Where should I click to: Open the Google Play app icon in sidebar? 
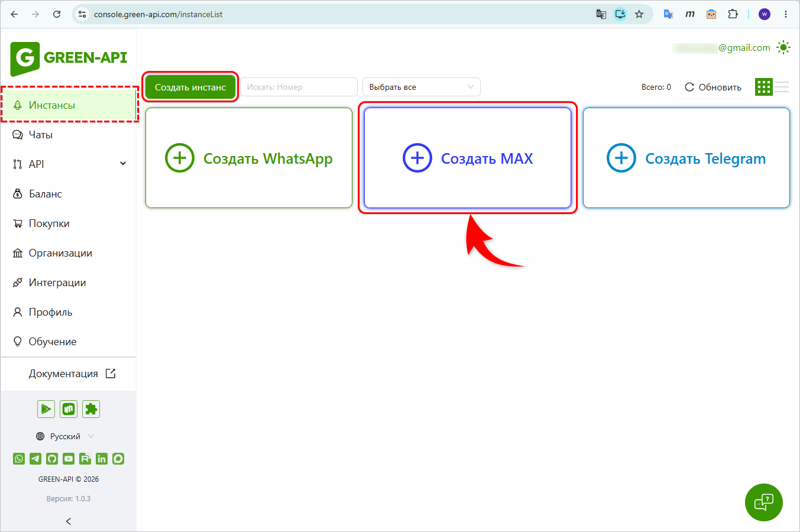pos(46,409)
